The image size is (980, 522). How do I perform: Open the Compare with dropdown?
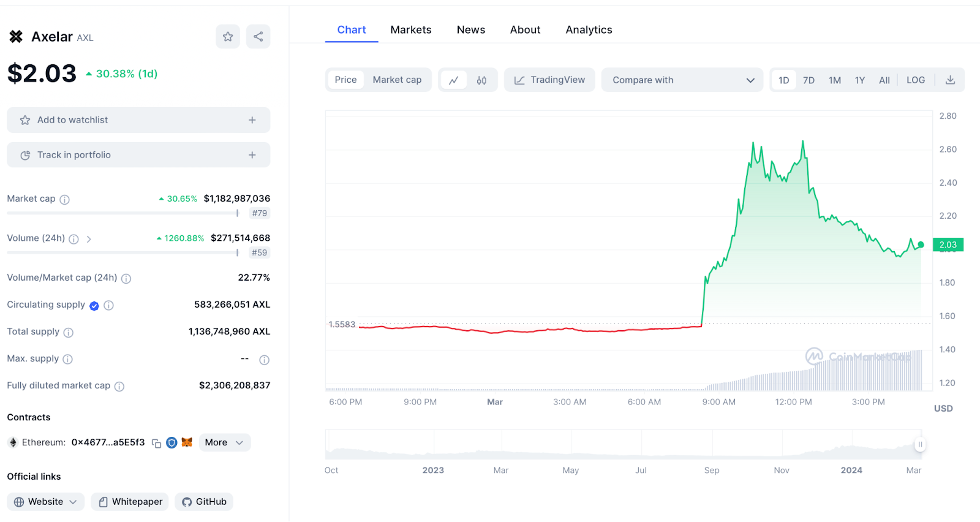[x=682, y=80]
